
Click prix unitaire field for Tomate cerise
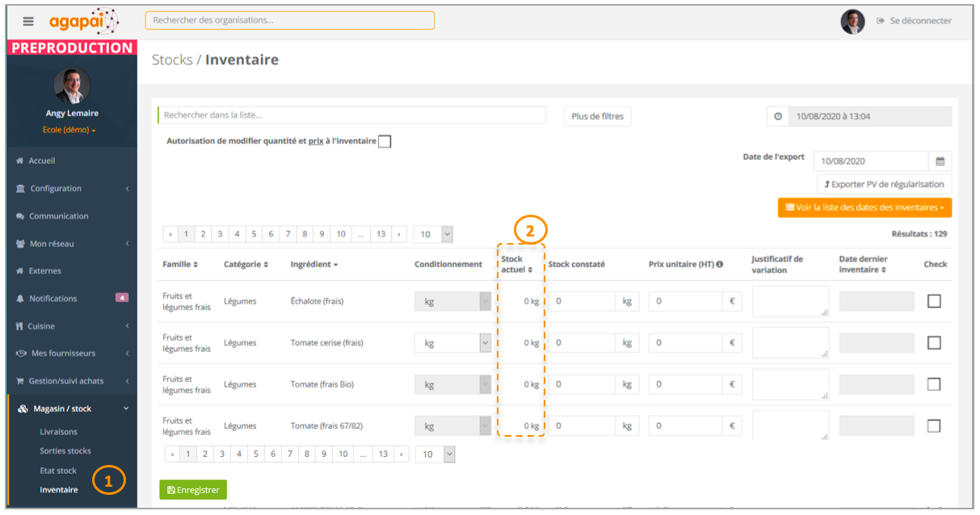(x=685, y=342)
